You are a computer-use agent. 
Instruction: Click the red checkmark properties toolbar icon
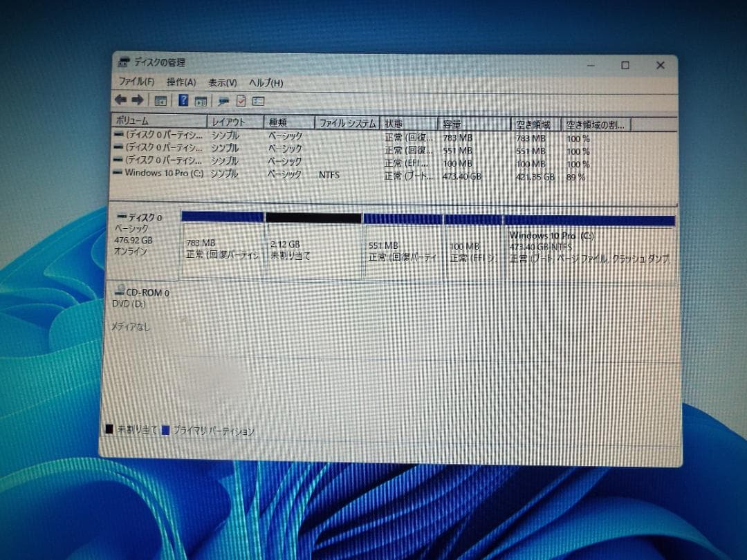240,100
